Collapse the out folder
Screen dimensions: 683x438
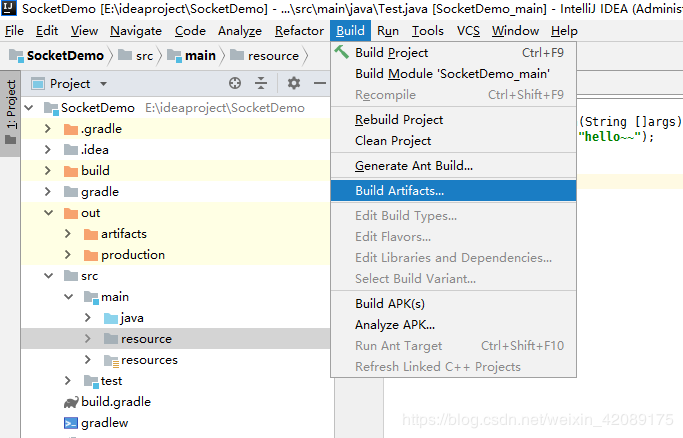[48, 213]
